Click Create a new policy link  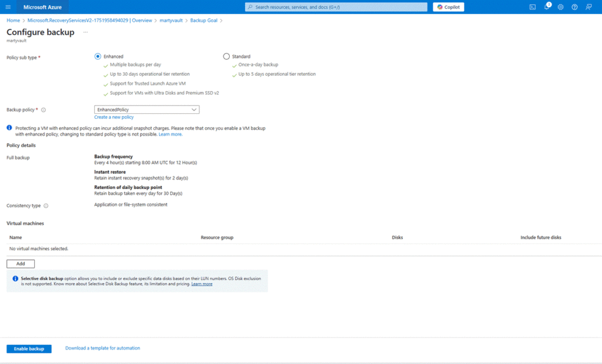point(113,117)
